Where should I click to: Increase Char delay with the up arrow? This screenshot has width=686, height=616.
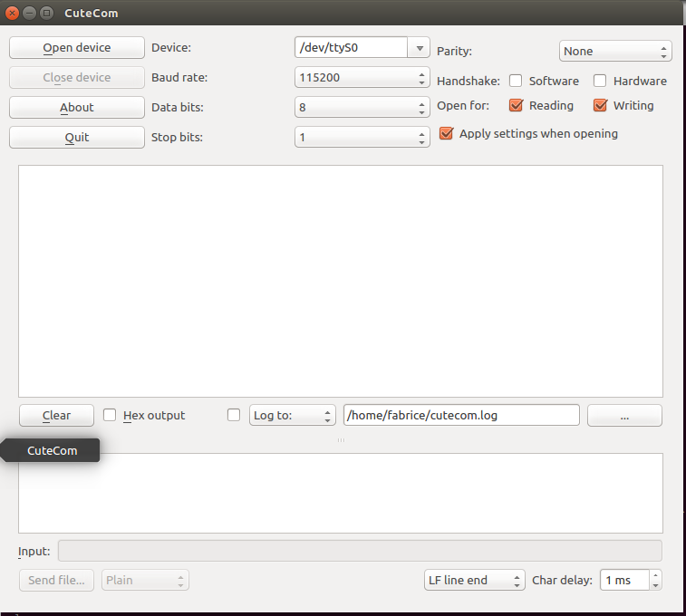pyautogui.click(x=656, y=575)
